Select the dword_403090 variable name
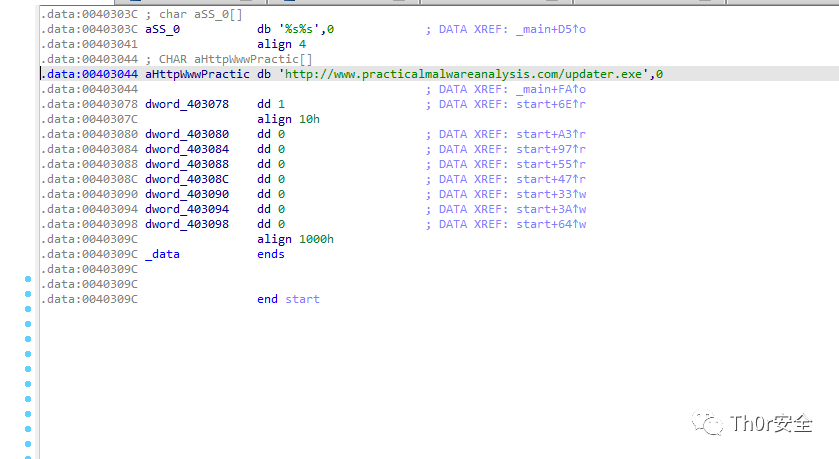Image resolution: width=839 pixels, height=459 pixels. [187, 194]
